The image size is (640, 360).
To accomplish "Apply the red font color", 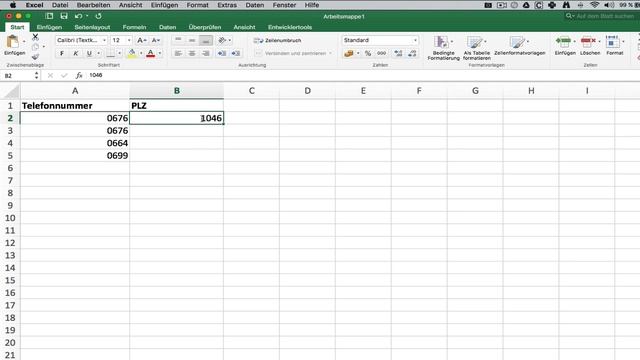I will coord(151,53).
